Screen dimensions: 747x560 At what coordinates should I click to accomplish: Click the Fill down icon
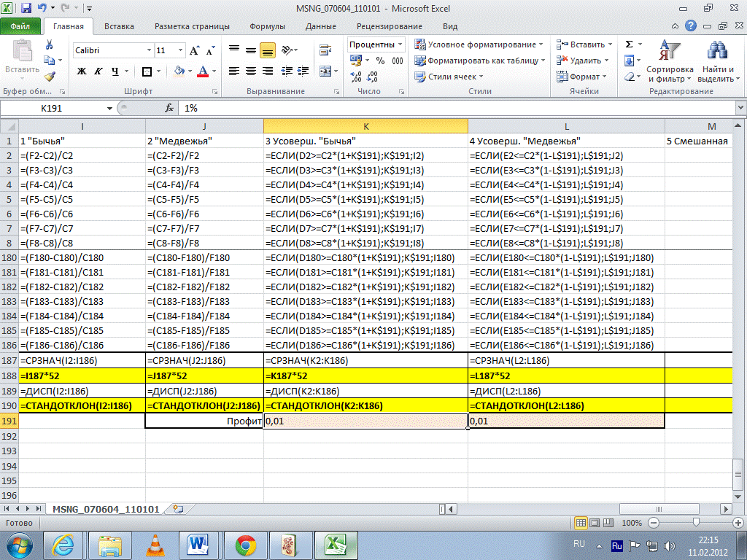[x=630, y=61]
